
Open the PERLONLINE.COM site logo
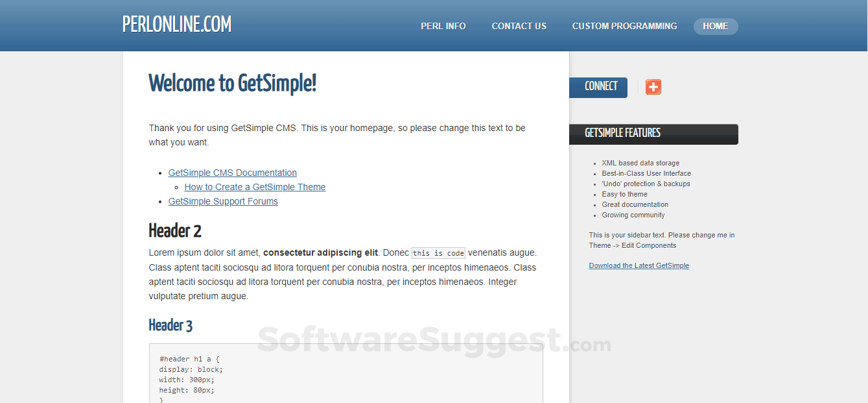click(x=177, y=25)
